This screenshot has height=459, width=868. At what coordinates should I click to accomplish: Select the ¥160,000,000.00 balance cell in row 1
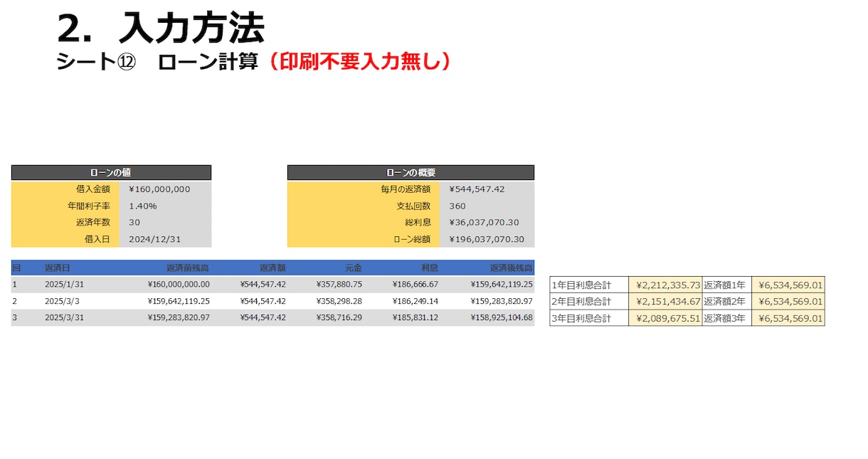point(179,284)
